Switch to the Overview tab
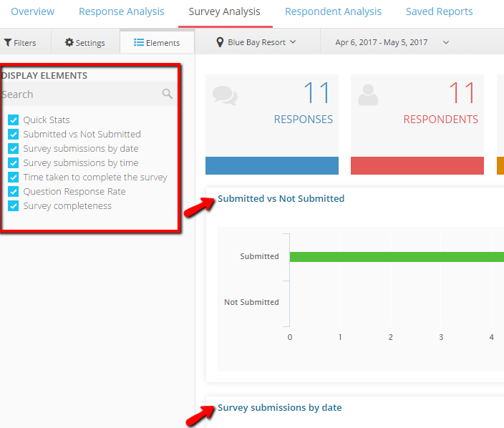Image resolution: width=504 pixels, height=428 pixels. tap(32, 11)
